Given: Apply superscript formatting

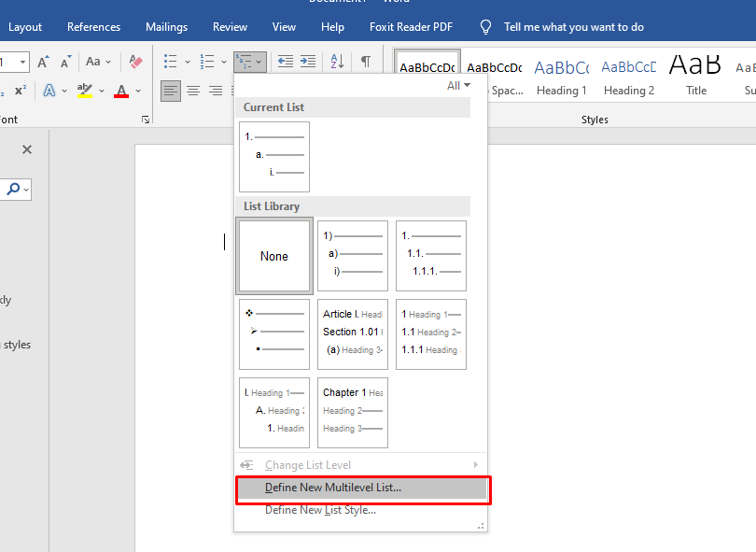Looking at the screenshot, I should click(x=21, y=91).
